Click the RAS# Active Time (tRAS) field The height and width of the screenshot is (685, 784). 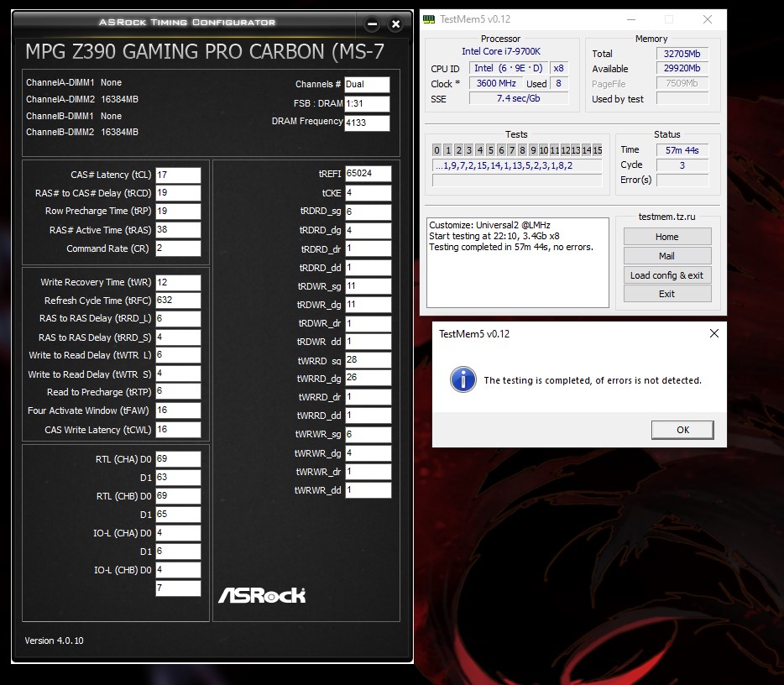click(178, 229)
